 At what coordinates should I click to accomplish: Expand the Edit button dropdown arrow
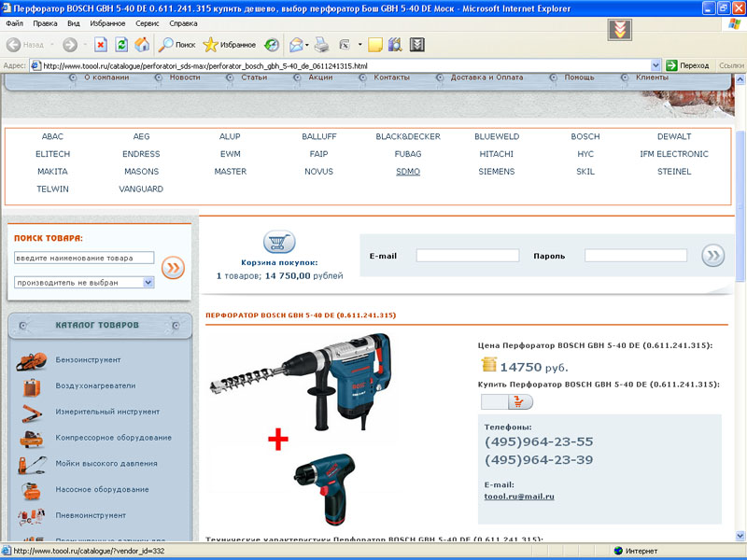tap(359, 45)
